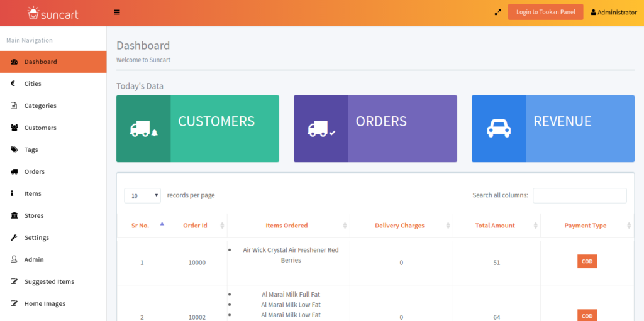Click the Administrator user icon
Viewport: 644px width, 321px height.
593,13
